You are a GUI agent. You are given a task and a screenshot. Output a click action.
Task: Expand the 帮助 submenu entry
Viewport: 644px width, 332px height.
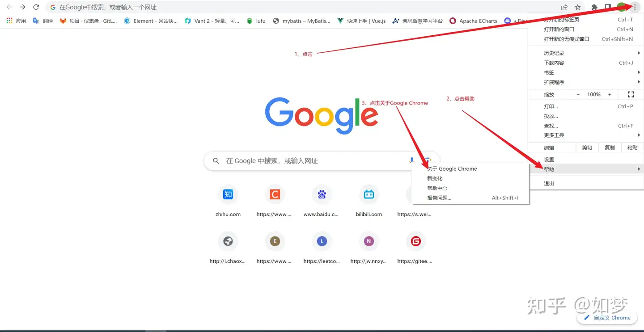click(586, 169)
